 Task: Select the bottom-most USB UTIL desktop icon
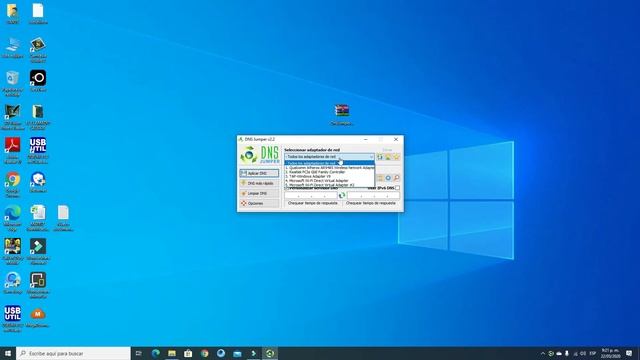(x=12, y=313)
